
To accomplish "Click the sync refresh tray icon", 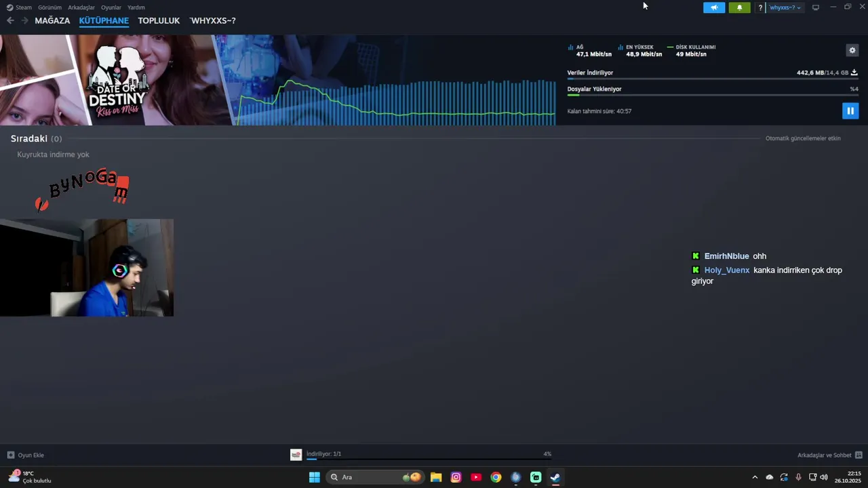I will [784, 477].
